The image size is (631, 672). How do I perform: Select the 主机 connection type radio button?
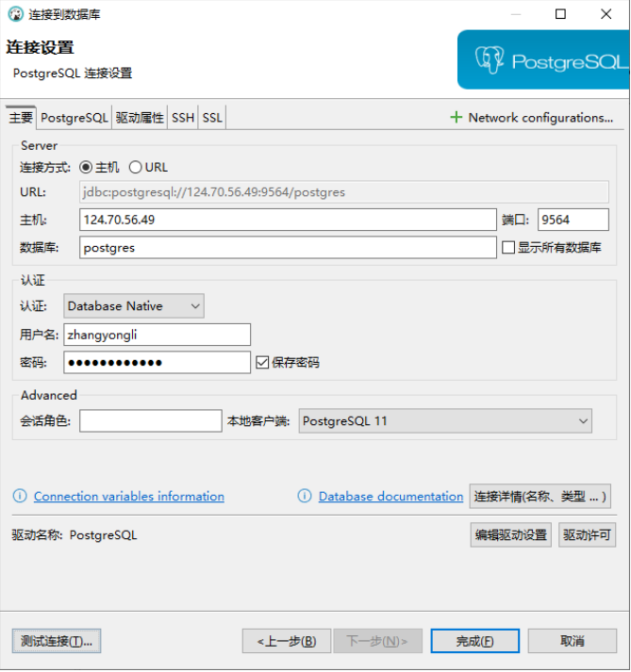(x=86, y=168)
